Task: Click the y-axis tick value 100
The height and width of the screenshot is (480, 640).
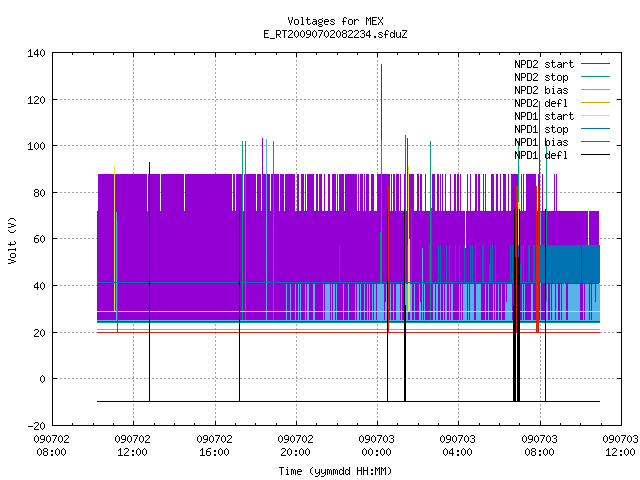Action: [x=36, y=147]
